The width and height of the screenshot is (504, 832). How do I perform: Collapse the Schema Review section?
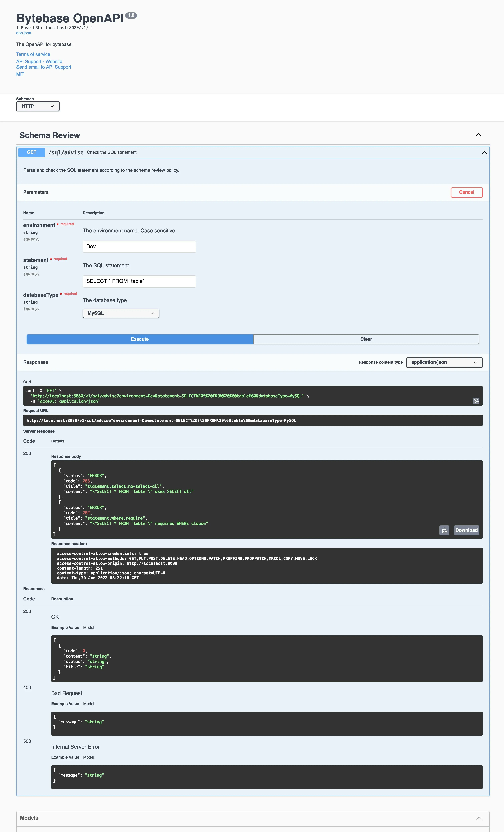point(478,135)
